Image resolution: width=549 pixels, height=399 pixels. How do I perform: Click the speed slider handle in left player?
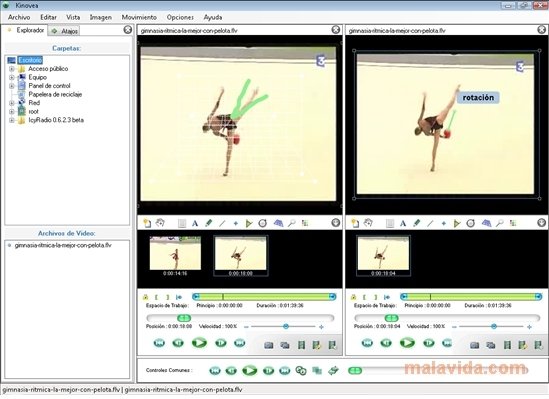pyautogui.click(x=286, y=326)
